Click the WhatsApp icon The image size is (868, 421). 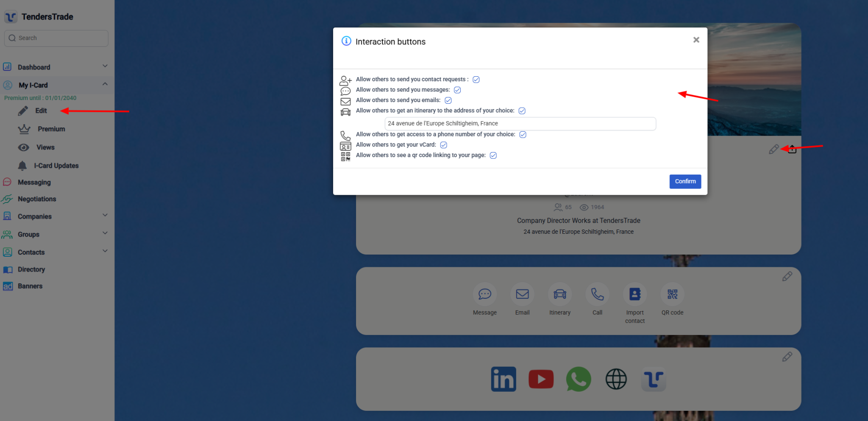pos(579,379)
